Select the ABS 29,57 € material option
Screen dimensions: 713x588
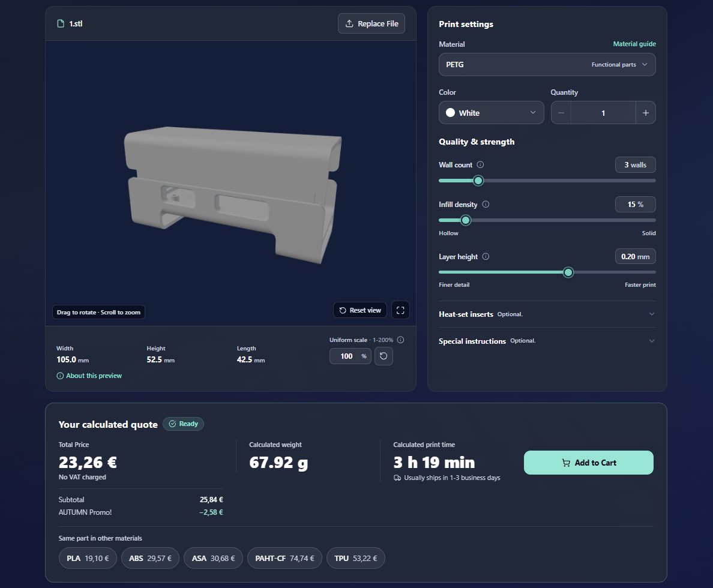(x=150, y=558)
